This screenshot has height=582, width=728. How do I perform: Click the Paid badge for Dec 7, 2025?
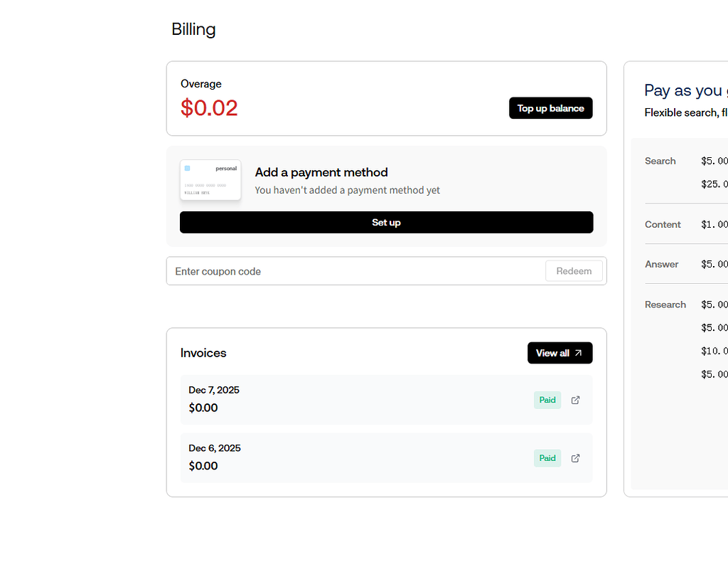(x=547, y=400)
